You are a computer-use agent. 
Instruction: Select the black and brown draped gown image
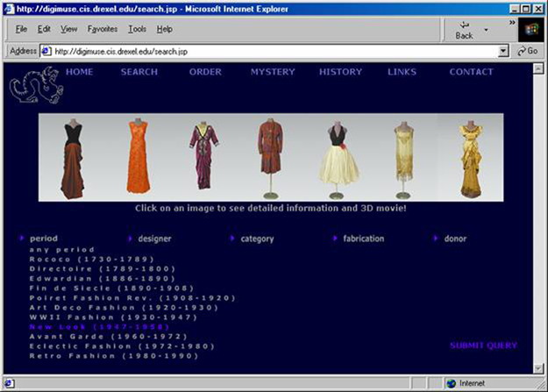coord(73,159)
